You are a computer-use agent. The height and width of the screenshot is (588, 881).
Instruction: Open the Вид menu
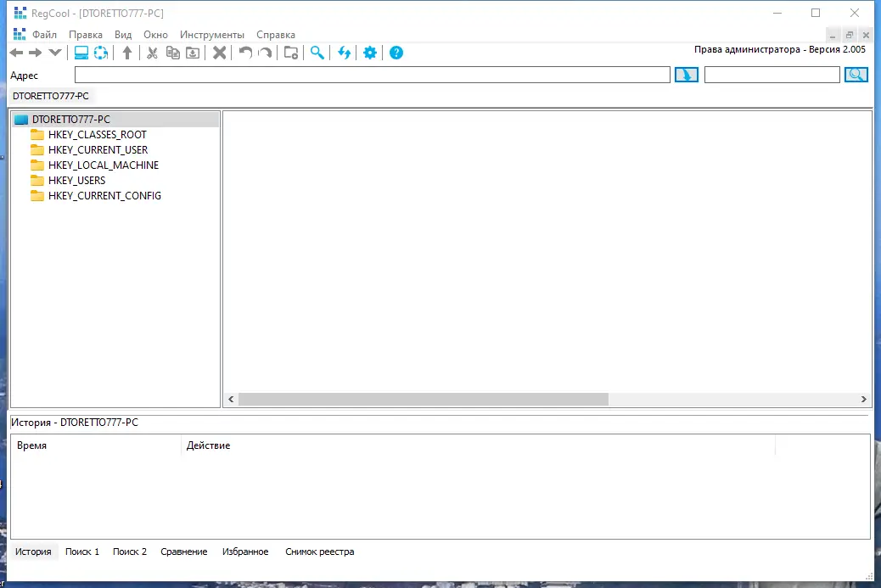(123, 35)
